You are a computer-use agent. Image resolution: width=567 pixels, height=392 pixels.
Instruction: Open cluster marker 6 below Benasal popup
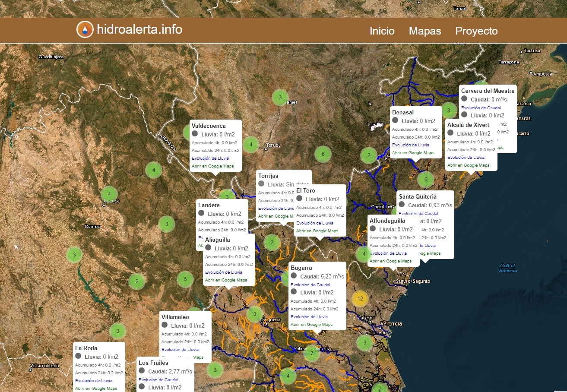[x=426, y=179]
